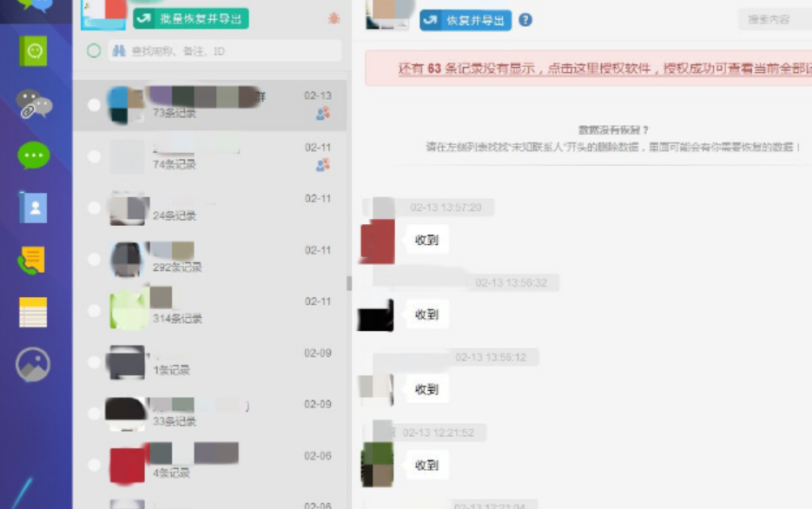Viewport: 812px width, 509px height.
Task: Click the blue question mark help icon
Action: click(525, 20)
